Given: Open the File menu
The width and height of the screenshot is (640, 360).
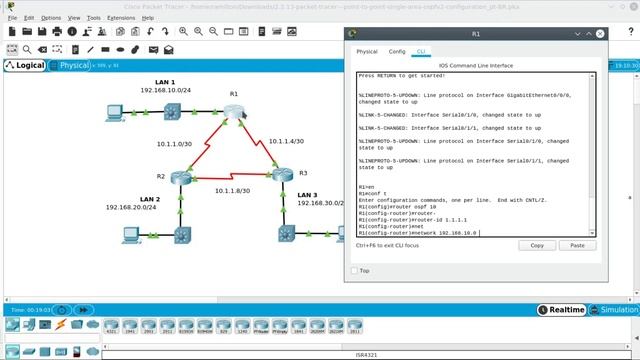Looking at the screenshot, I should [x=12, y=18].
